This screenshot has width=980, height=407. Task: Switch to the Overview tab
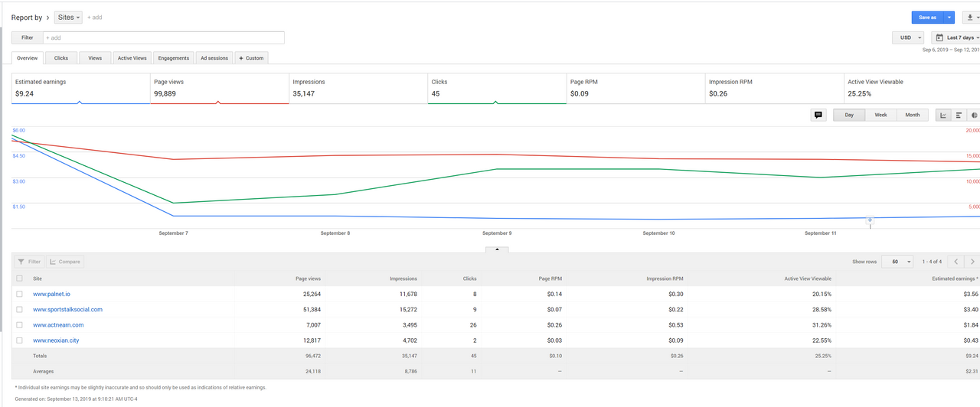(28, 58)
